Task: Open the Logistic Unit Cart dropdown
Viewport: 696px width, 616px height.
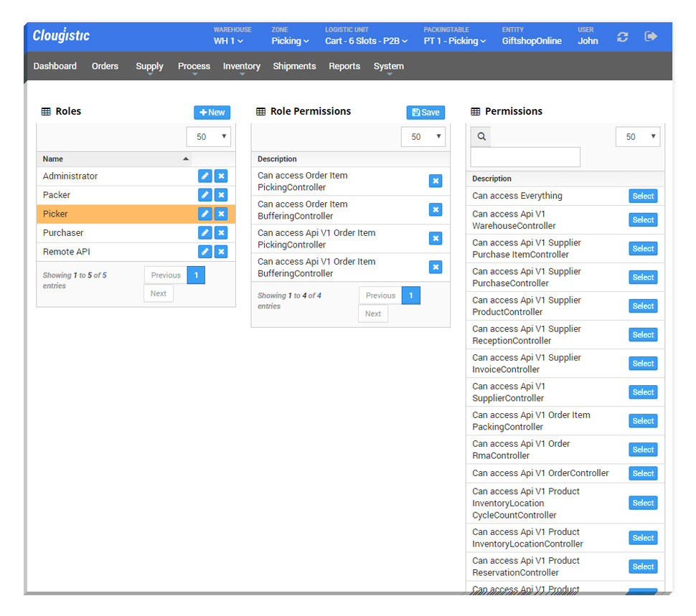Action: point(366,41)
